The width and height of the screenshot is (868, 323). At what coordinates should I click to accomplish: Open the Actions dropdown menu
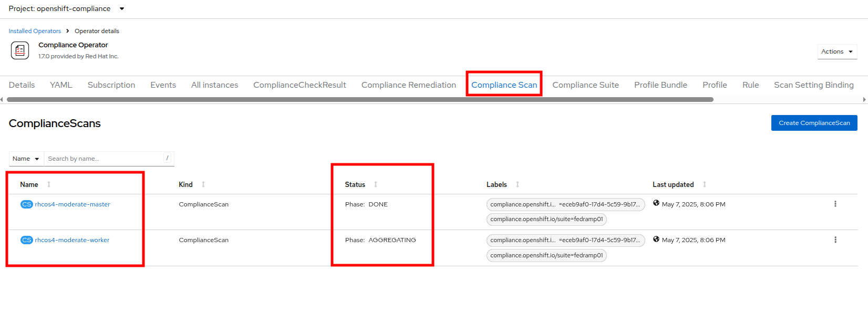[x=837, y=51]
